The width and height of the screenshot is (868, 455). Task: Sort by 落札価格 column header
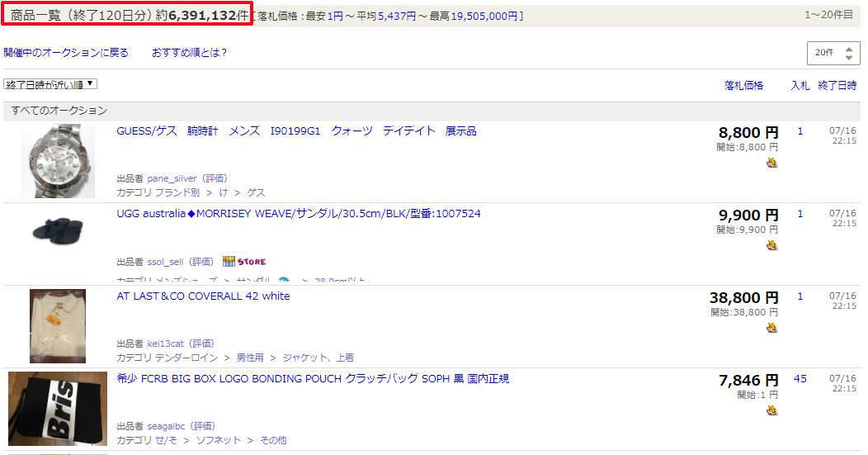743,85
